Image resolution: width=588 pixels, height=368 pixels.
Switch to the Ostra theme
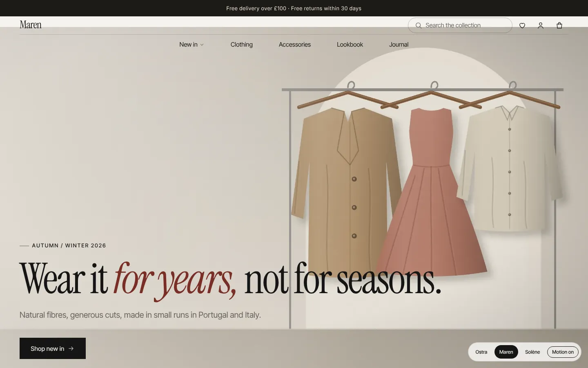481,352
